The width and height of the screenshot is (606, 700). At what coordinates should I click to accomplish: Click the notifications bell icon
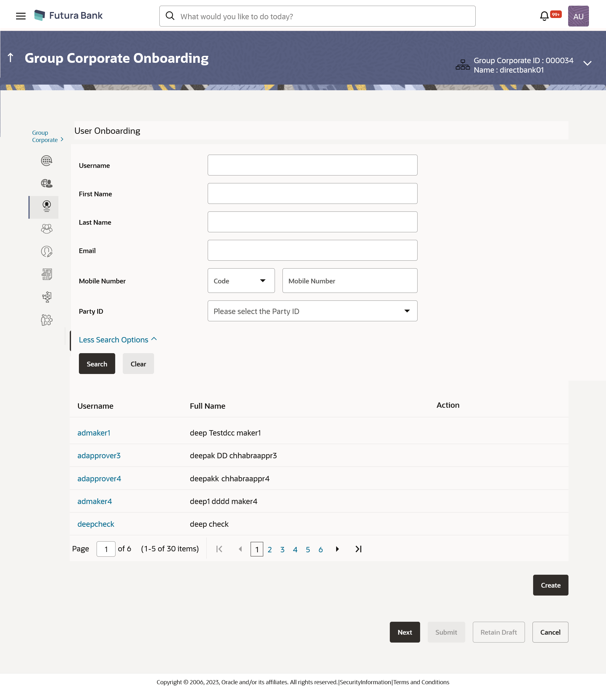click(544, 16)
